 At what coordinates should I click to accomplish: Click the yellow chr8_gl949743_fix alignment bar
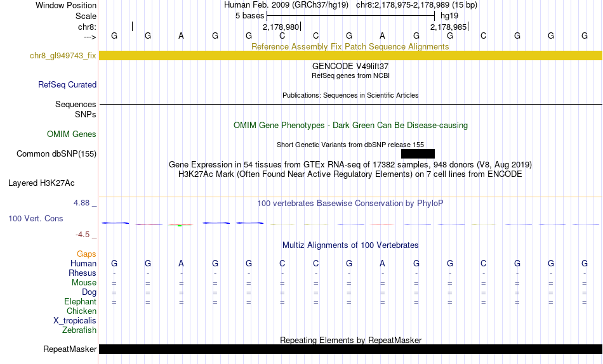coord(350,55)
